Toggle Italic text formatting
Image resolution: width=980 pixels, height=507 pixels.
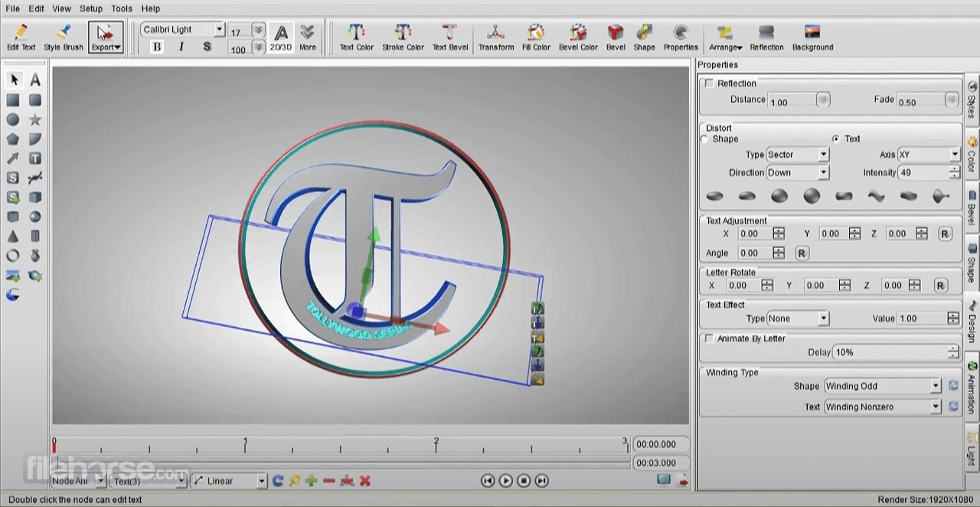coord(181,47)
